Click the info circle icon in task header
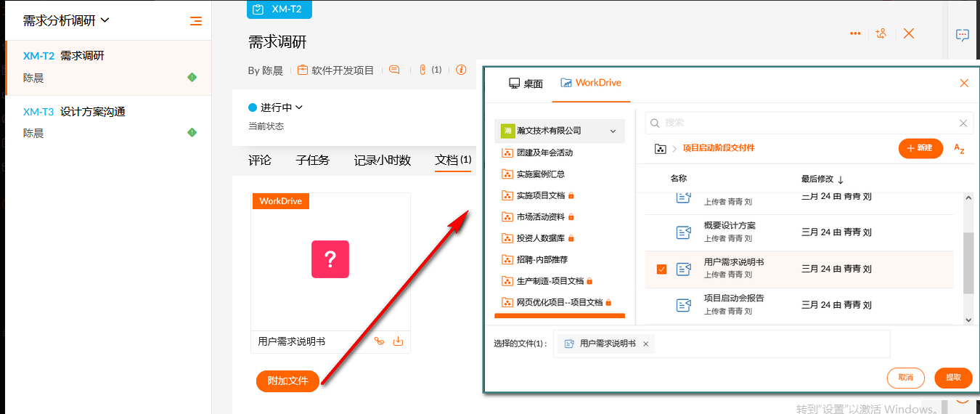980x414 pixels. click(x=461, y=70)
